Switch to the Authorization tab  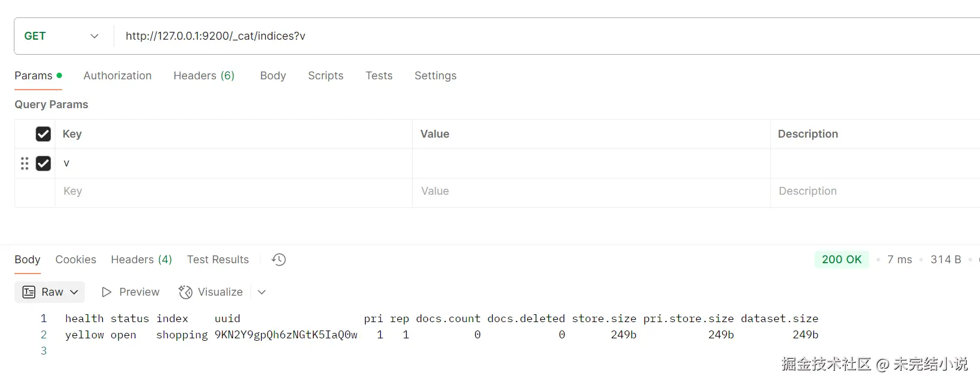(117, 76)
